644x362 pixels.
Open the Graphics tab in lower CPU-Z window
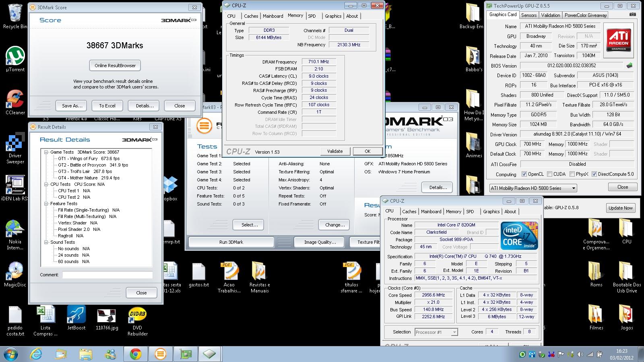click(x=491, y=212)
